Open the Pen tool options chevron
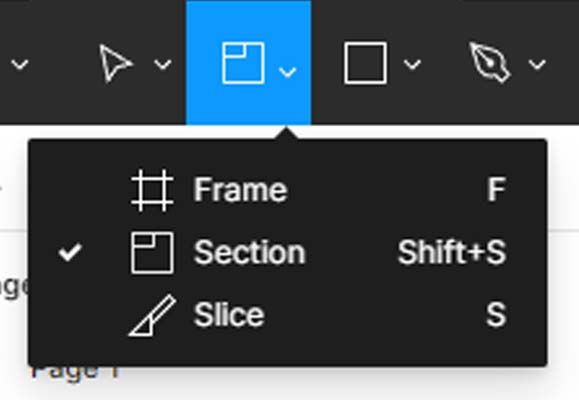This screenshot has width=579, height=400. pos(537,64)
